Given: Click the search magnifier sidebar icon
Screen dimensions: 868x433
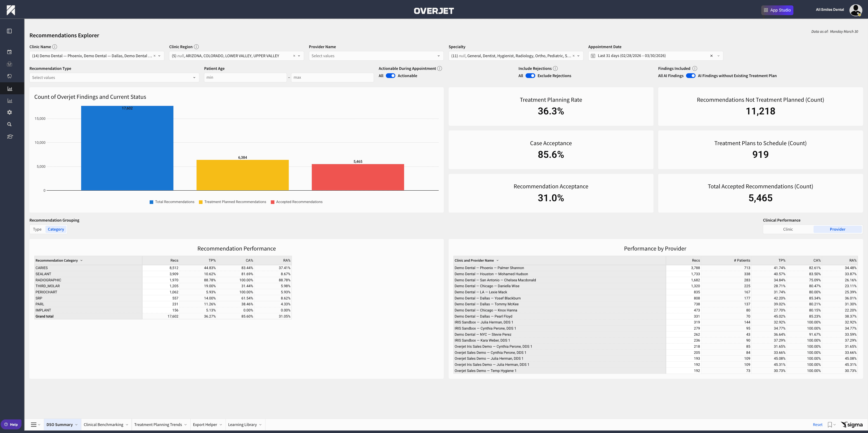Looking at the screenshot, I should 9,124.
